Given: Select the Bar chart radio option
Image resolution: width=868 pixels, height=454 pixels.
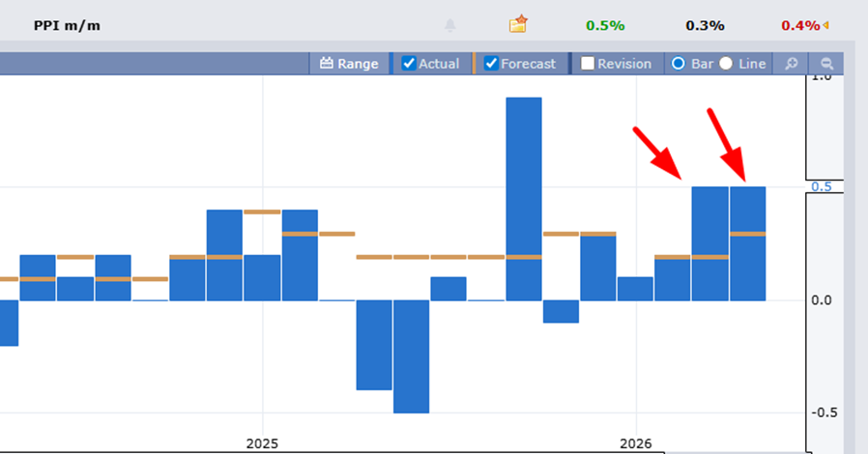Looking at the screenshot, I should click(678, 64).
